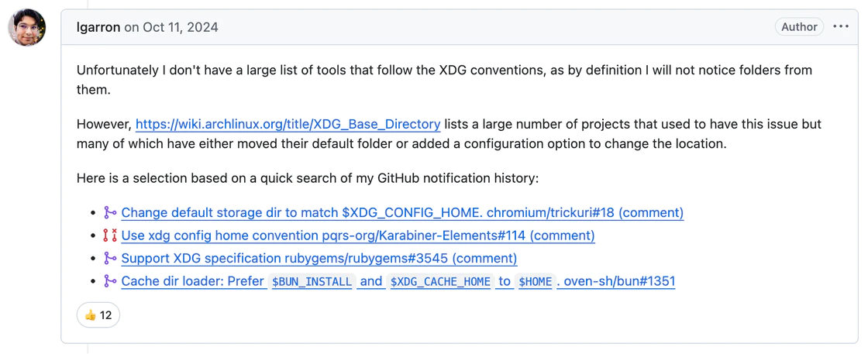Click the Author badge

point(799,27)
